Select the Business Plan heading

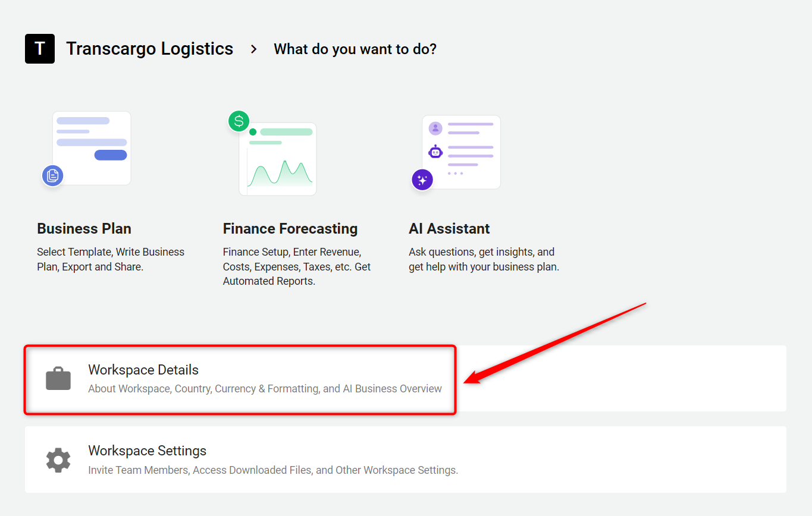click(x=84, y=229)
